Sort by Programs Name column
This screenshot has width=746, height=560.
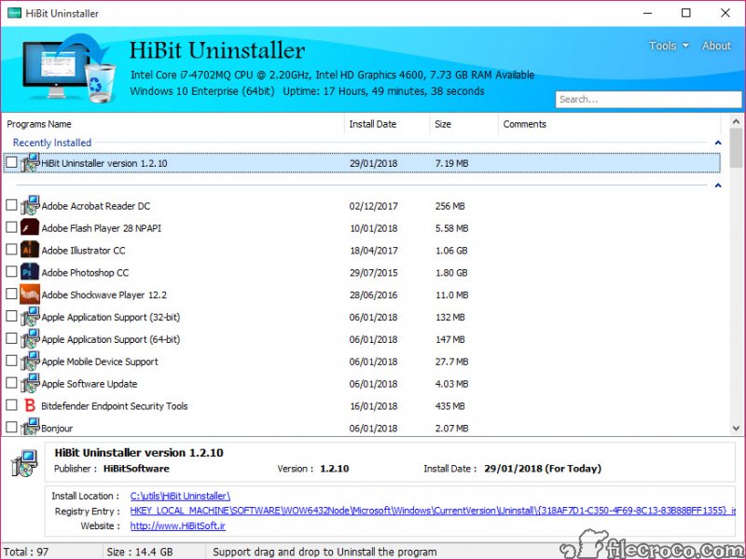pos(39,124)
